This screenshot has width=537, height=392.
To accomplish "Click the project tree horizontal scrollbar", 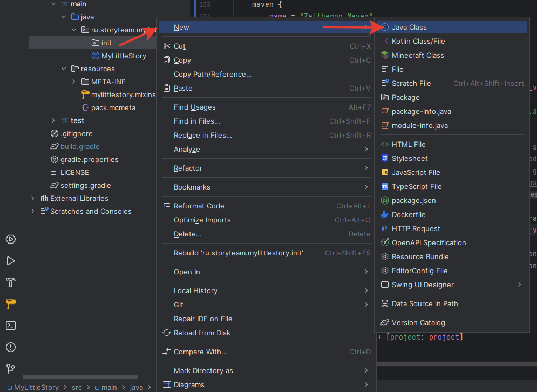I will coord(80,377).
